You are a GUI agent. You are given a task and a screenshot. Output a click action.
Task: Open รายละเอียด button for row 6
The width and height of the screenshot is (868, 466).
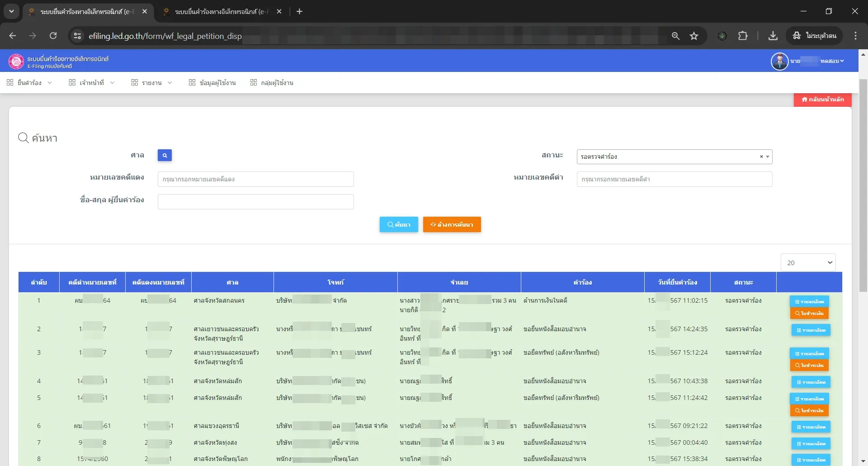click(811, 427)
